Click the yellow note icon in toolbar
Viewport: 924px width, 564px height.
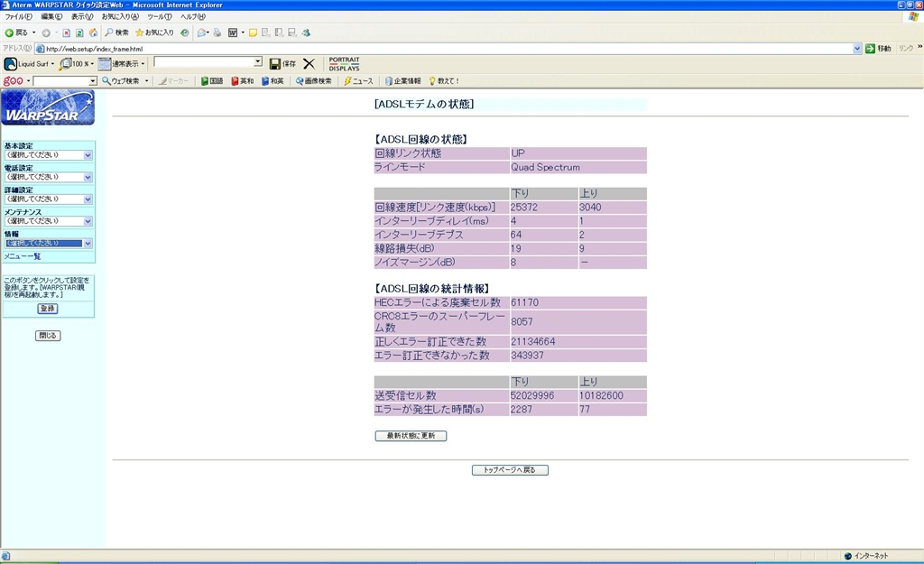[x=253, y=33]
